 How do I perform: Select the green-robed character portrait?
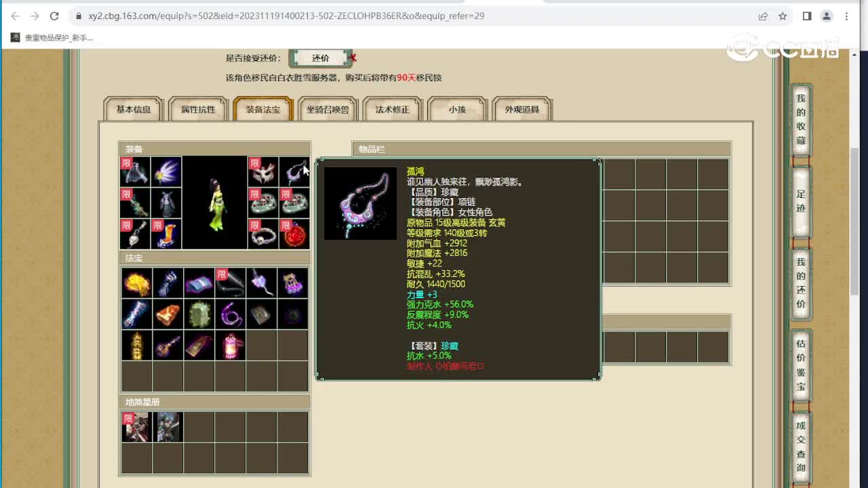point(214,203)
